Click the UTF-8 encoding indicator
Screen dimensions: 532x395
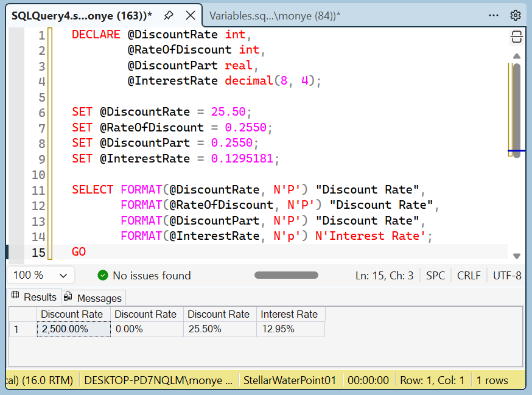507,276
